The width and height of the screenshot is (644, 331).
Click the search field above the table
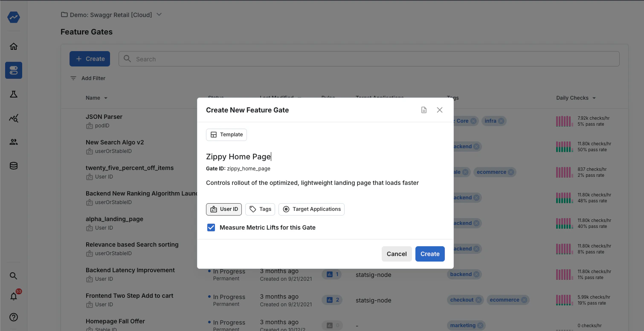coord(369,58)
